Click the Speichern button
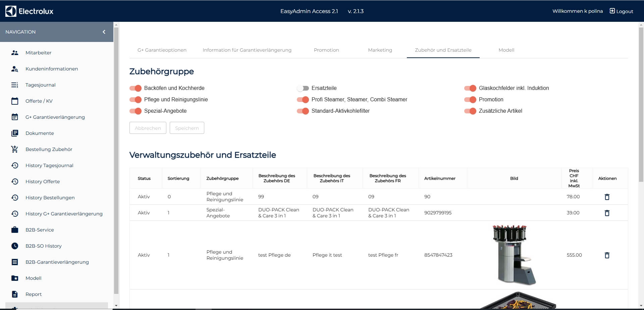 187,128
